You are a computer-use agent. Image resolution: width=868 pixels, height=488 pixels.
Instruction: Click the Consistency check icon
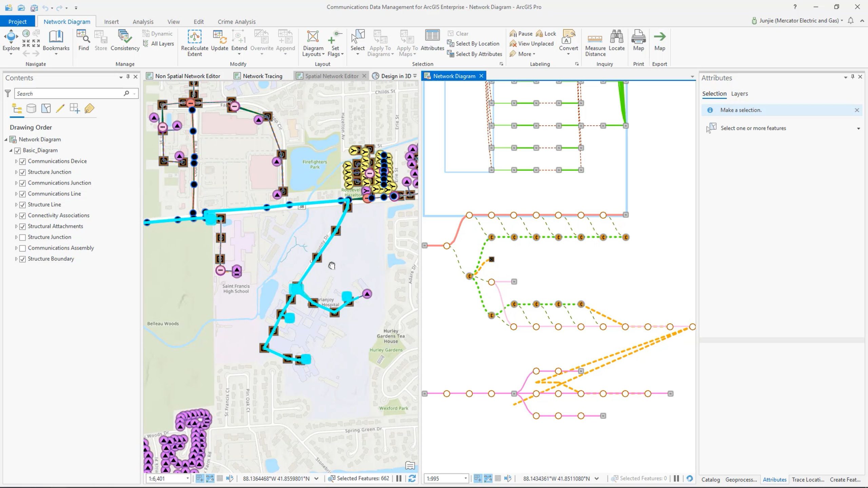124,37
